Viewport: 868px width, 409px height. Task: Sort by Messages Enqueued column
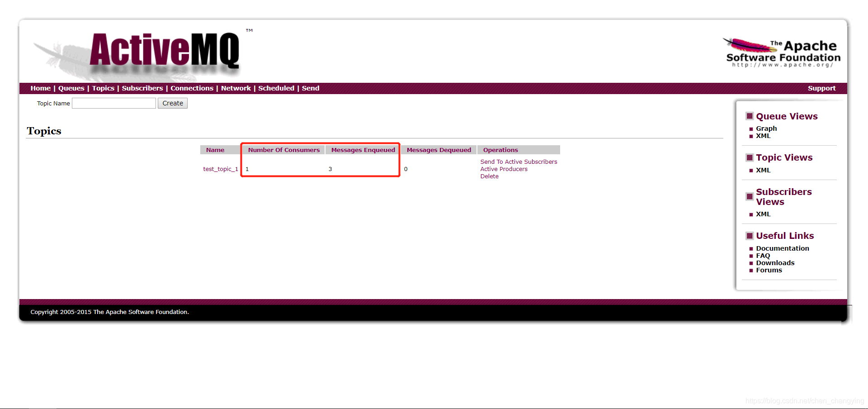(x=363, y=150)
